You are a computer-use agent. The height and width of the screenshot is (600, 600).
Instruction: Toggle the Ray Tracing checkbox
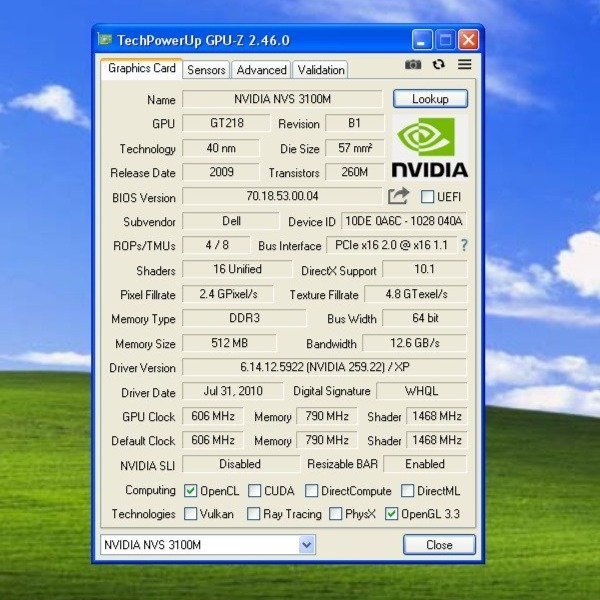tap(253, 514)
